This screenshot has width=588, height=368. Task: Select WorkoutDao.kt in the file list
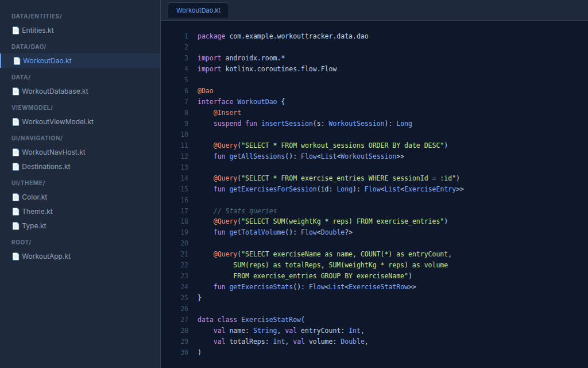coord(80,61)
